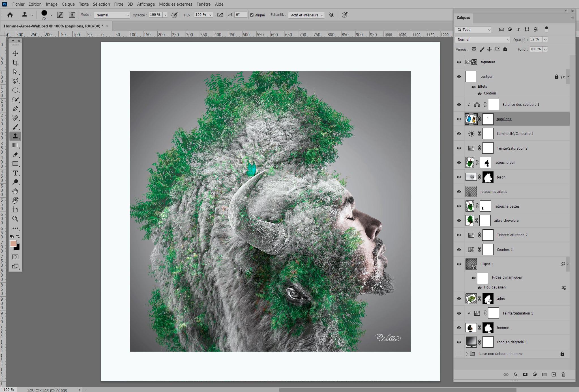Screen dimensions: 579x392
Task: Expand the base non detouree homme folder
Action: 467,354
